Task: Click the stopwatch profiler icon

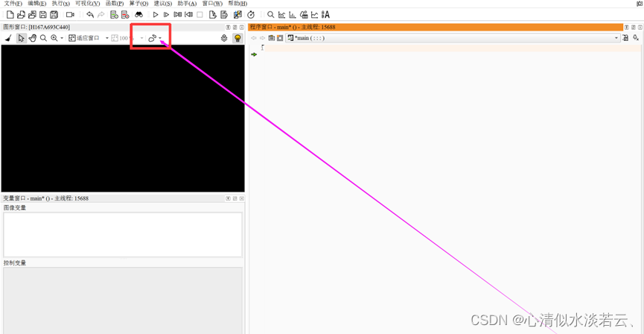Action: click(251, 15)
